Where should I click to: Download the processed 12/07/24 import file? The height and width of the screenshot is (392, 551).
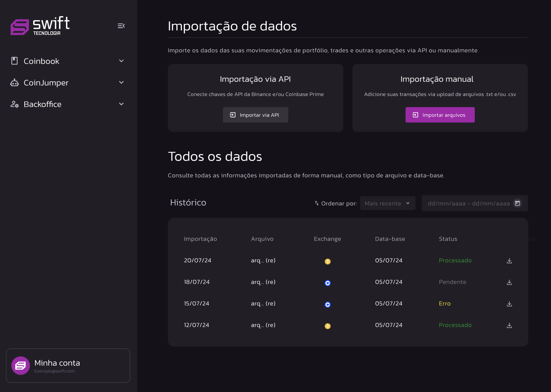click(x=509, y=325)
